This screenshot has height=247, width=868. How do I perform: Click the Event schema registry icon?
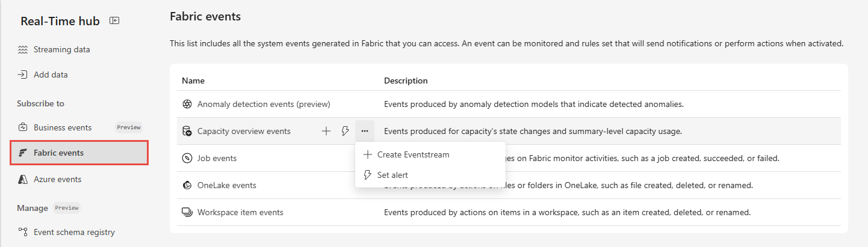click(23, 232)
